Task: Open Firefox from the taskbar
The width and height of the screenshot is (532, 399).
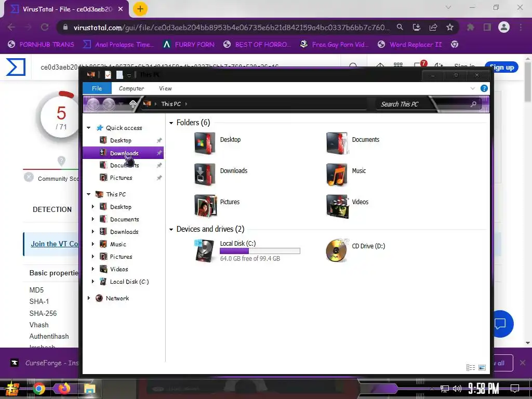Action: pyautogui.click(x=64, y=389)
